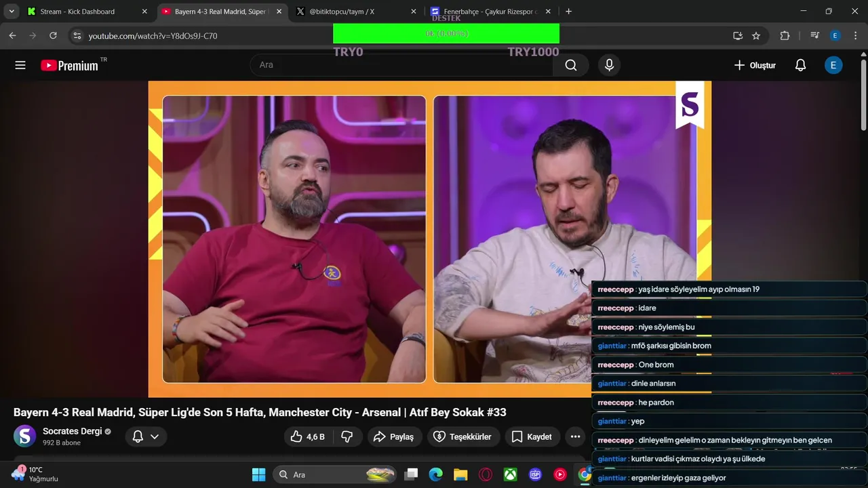Open the Chrome three-dot menu
868x488 pixels.
pos(854,36)
